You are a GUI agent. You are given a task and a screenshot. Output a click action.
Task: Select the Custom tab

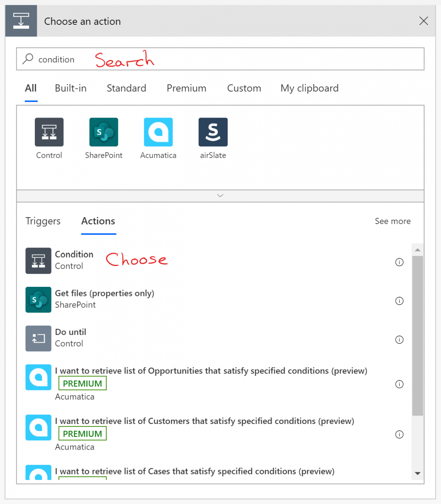(244, 88)
